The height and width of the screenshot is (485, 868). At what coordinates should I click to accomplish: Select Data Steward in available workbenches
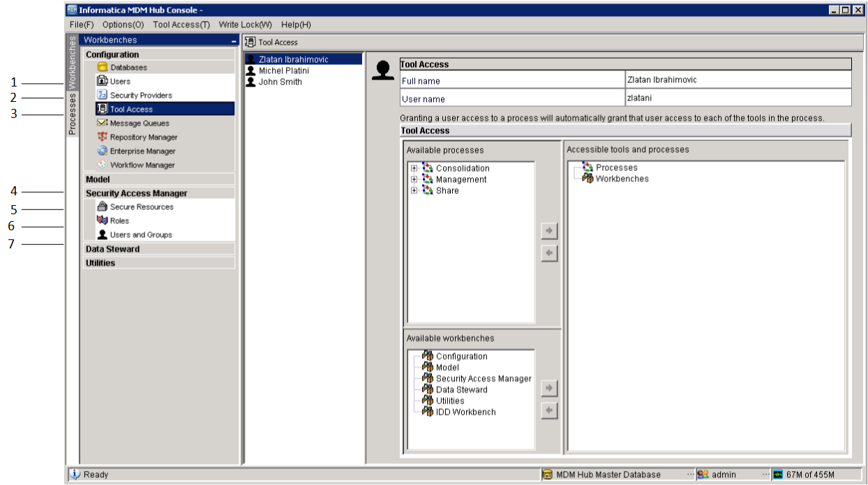(x=462, y=389)
